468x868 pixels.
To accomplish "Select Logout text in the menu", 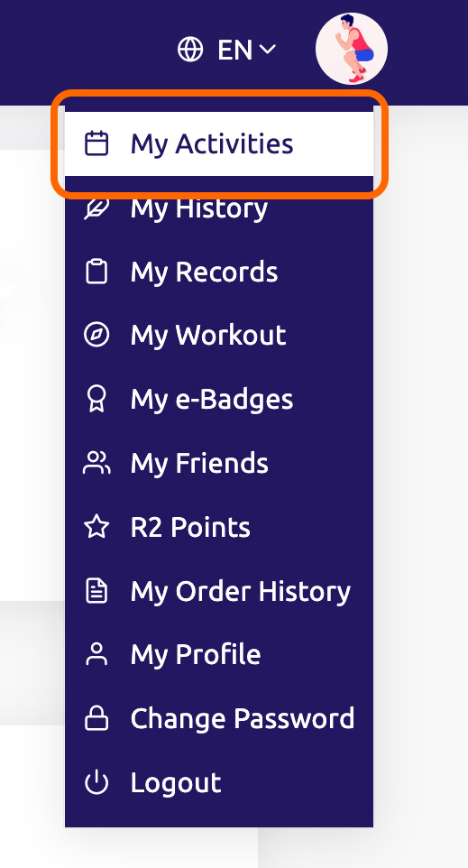I will click(176, 783).
